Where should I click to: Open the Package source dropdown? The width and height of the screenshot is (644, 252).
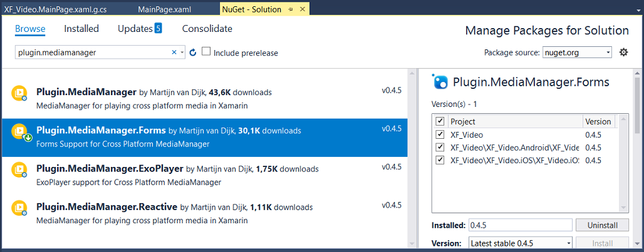[x=577, y=53]
